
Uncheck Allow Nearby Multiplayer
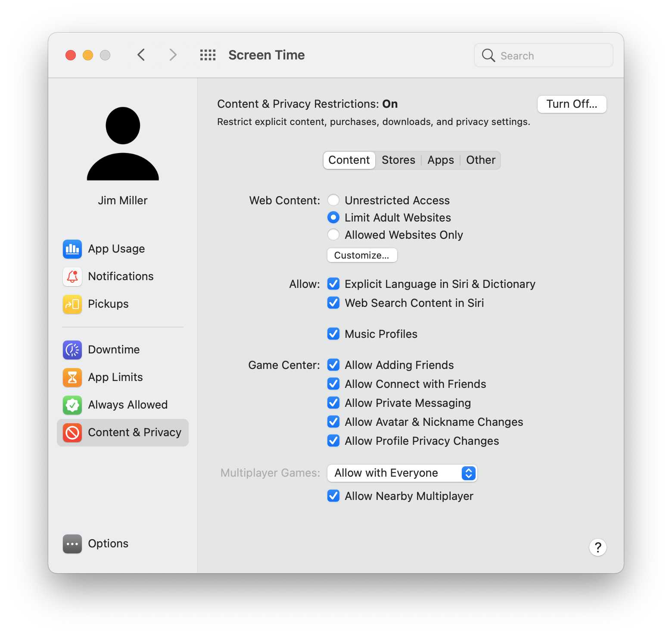click(333, 496)
